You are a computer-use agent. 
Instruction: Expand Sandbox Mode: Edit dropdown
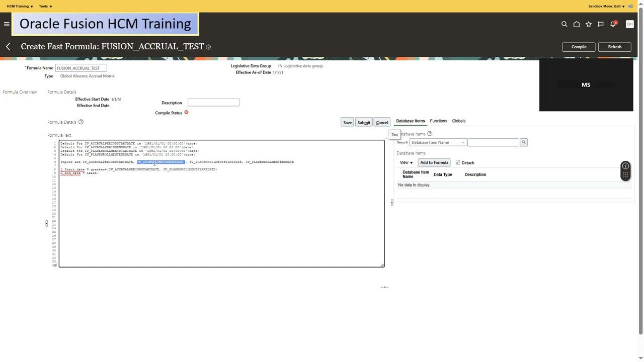point(607,6)
